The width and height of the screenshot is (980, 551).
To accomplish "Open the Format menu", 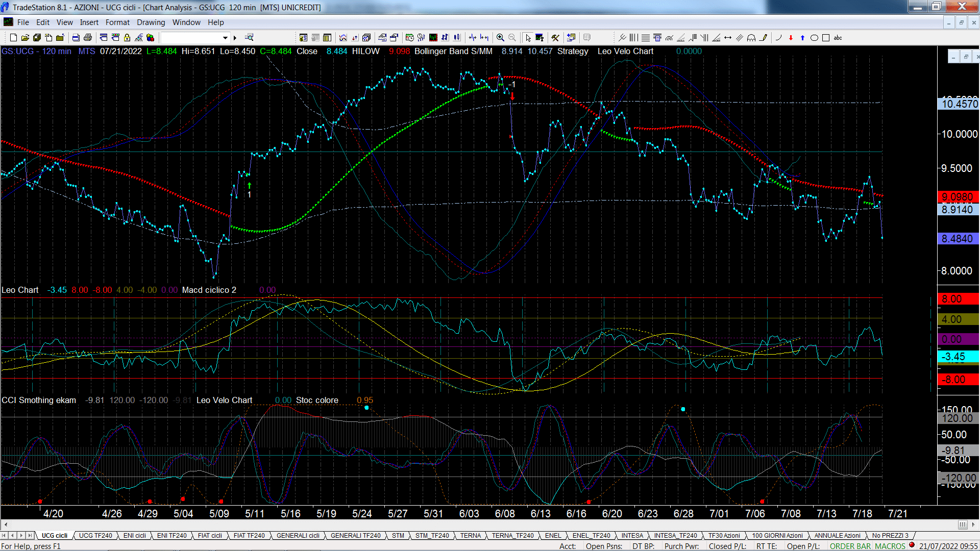I will [118, 22].
